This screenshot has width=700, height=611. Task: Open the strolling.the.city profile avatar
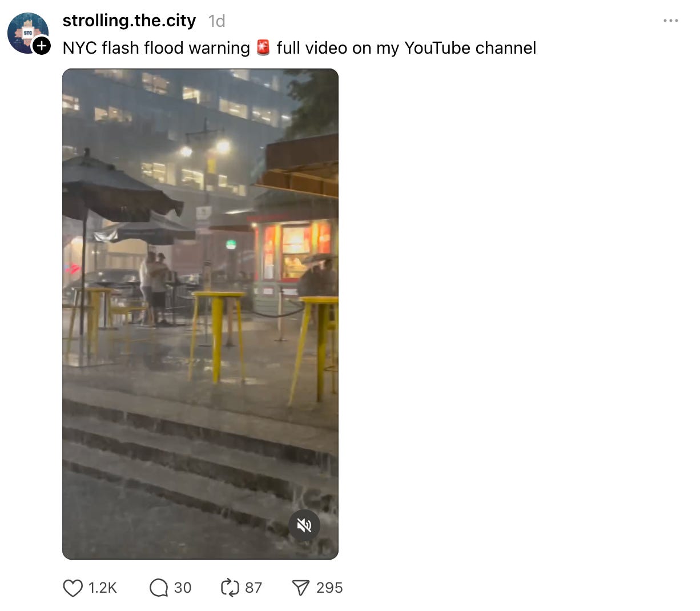tap(27, 33)
